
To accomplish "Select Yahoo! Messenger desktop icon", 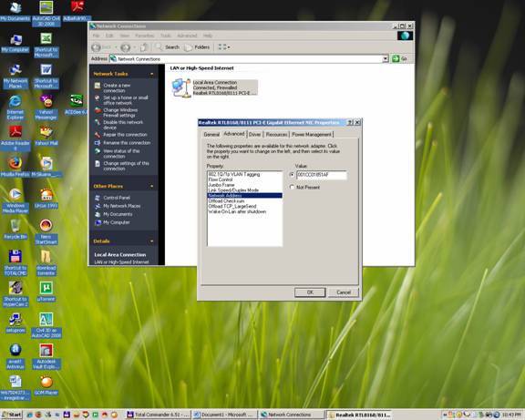I will (x=46, y=108).
